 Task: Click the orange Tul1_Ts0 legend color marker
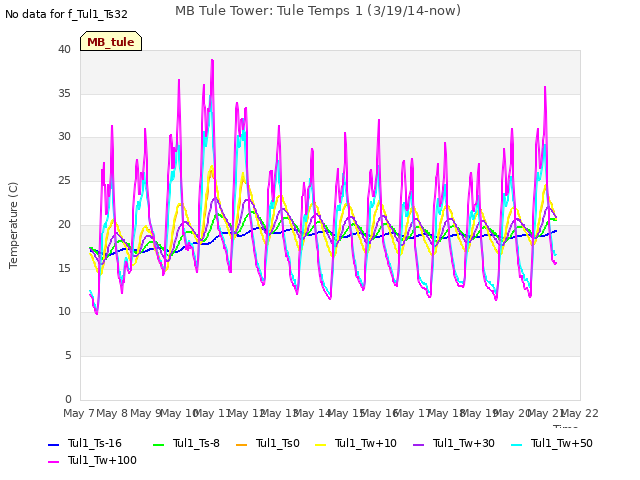242,444
